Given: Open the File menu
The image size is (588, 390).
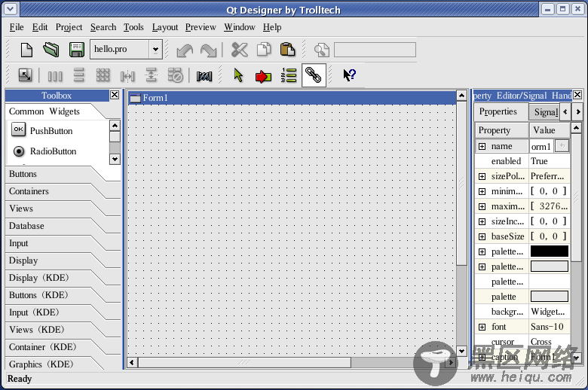Looking at the screenshot, I should click(17, 27).
